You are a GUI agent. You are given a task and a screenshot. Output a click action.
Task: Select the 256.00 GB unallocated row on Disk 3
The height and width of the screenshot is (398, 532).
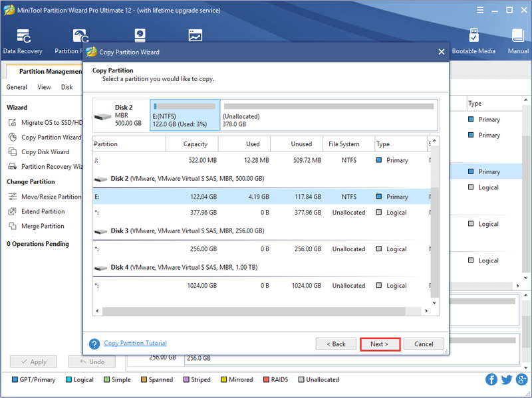(262, 249)
